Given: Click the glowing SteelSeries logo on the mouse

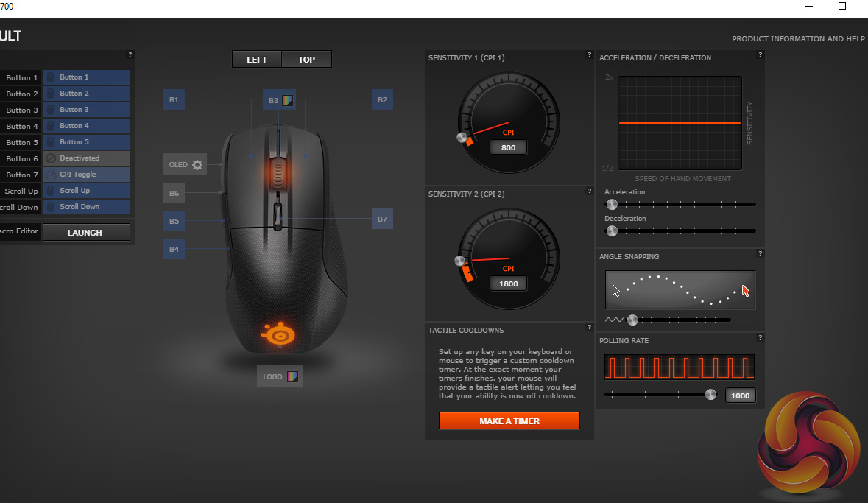Looking at the screenshot, I should [278, 334].
